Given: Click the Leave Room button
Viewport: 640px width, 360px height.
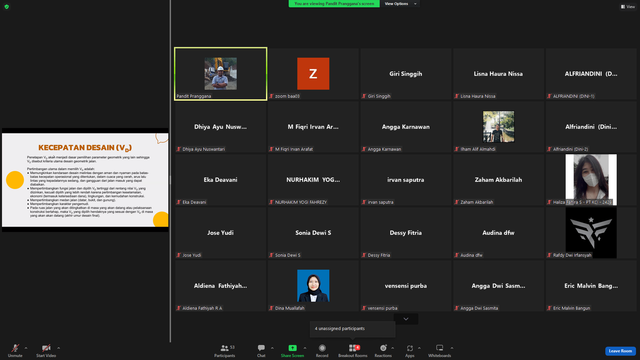Looking at the screenshot, I should [620, 351].
